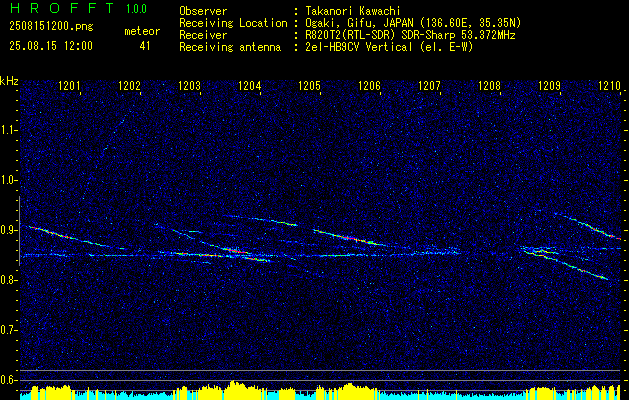629x400 pixels.
Task: Click the version number 1.0.0
Action: tap(136, 9)
